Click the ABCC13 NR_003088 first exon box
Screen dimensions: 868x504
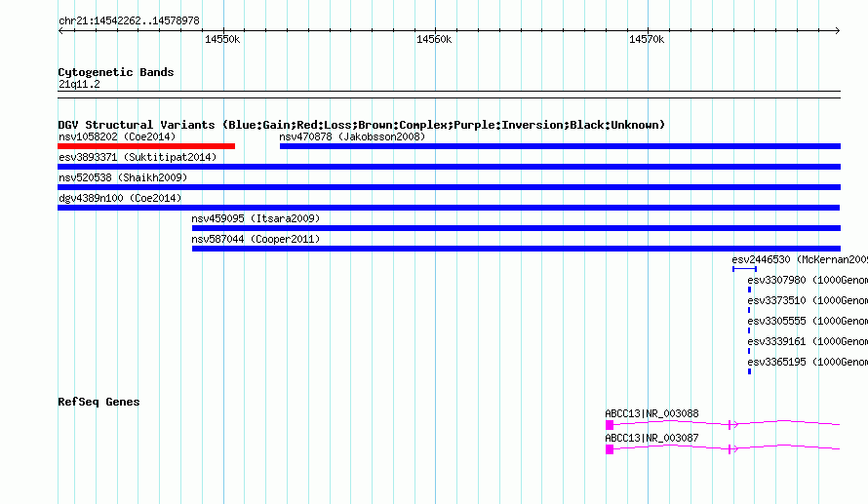tap(610, 425)
